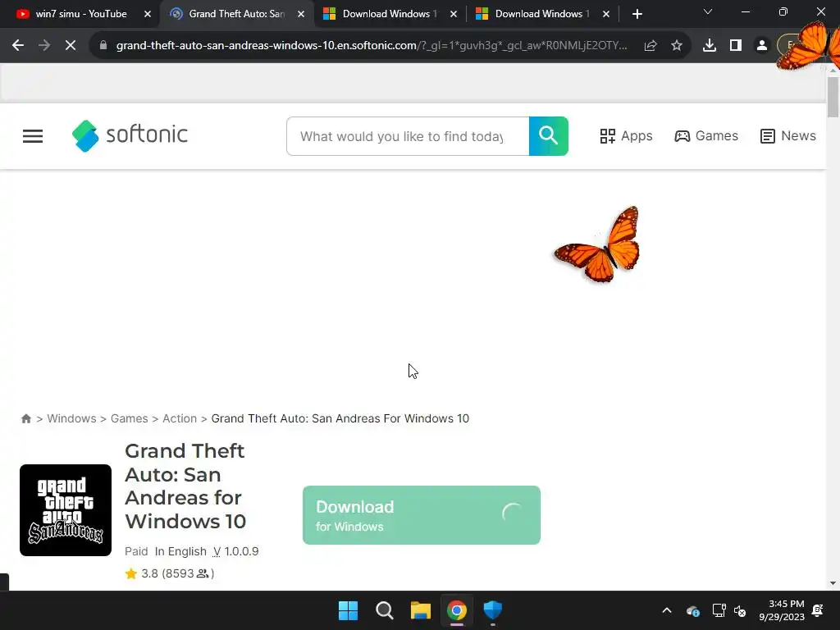
Task: Click the OneDrive cloud tray icon
Action: point(692,610)
